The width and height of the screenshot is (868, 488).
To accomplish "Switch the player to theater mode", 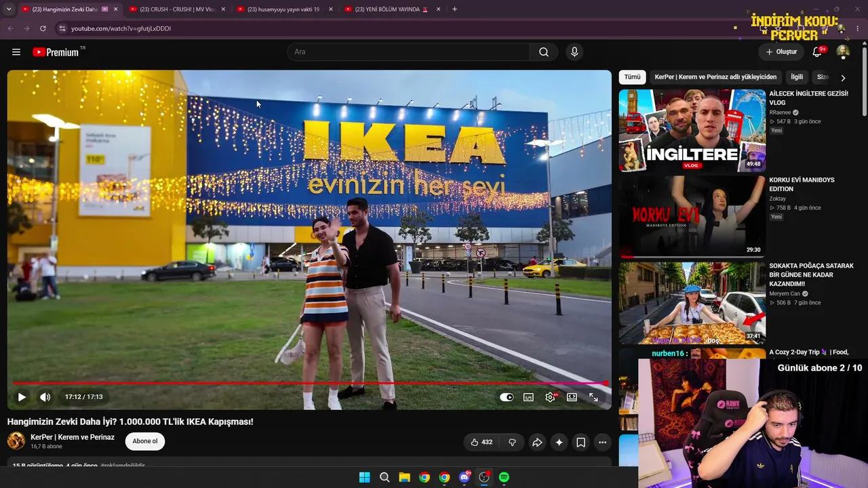I will [x=572, y=397].
